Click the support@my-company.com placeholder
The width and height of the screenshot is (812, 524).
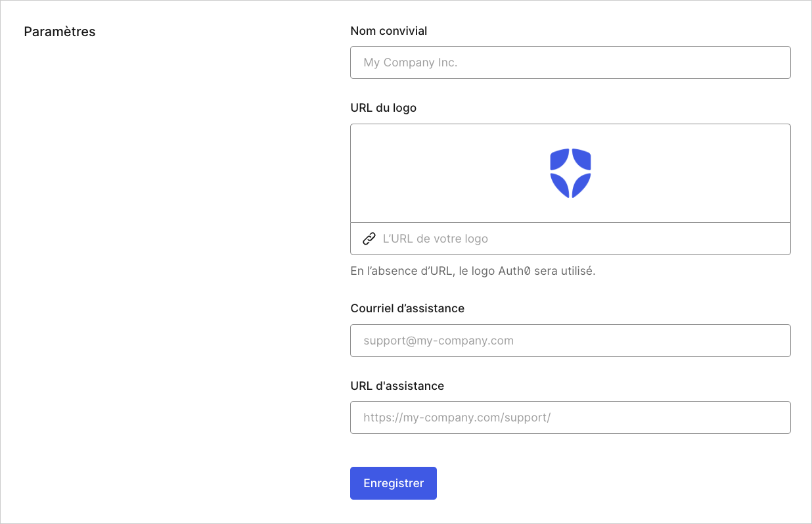pyautogui.click(x=439, y=341)
